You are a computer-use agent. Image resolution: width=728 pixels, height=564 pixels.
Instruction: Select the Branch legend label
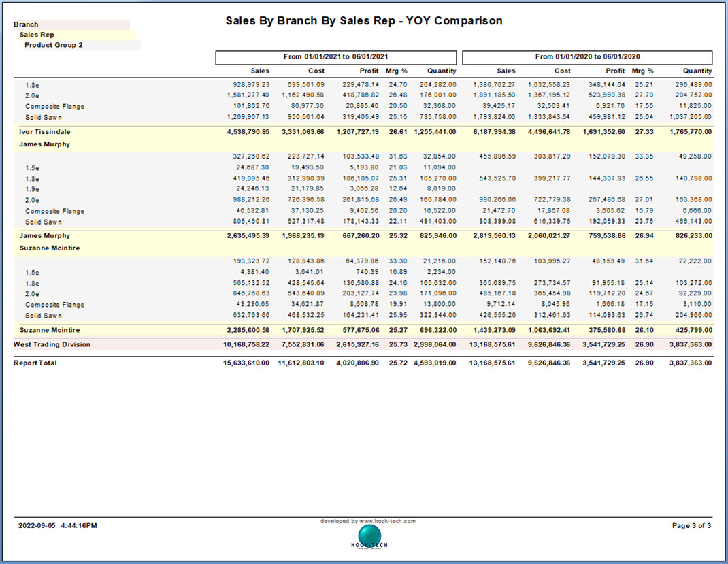click(26, 24)
